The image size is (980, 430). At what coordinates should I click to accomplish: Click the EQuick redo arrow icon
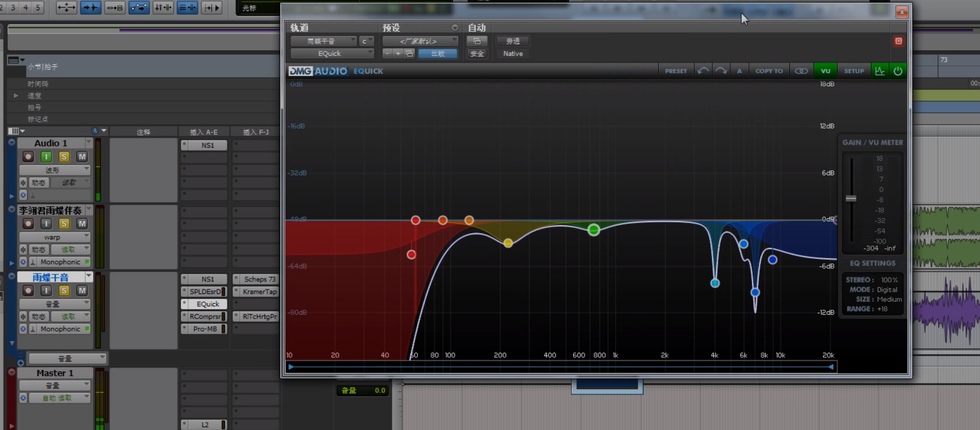click(721, 71)
